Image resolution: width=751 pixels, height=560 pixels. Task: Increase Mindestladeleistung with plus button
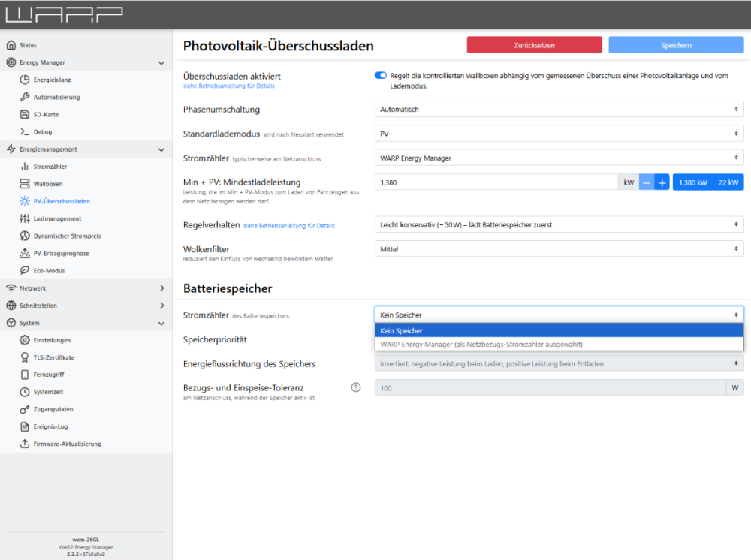(662, 182)
